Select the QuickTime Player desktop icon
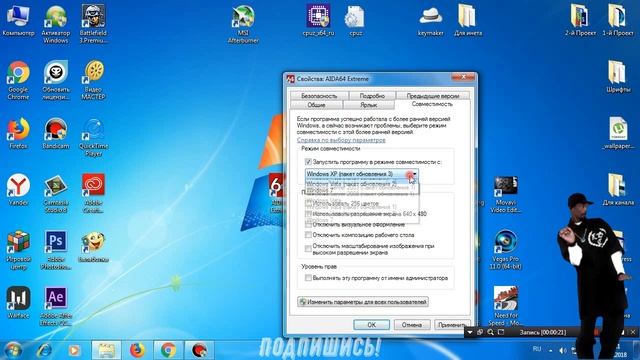 pos(93,138)
